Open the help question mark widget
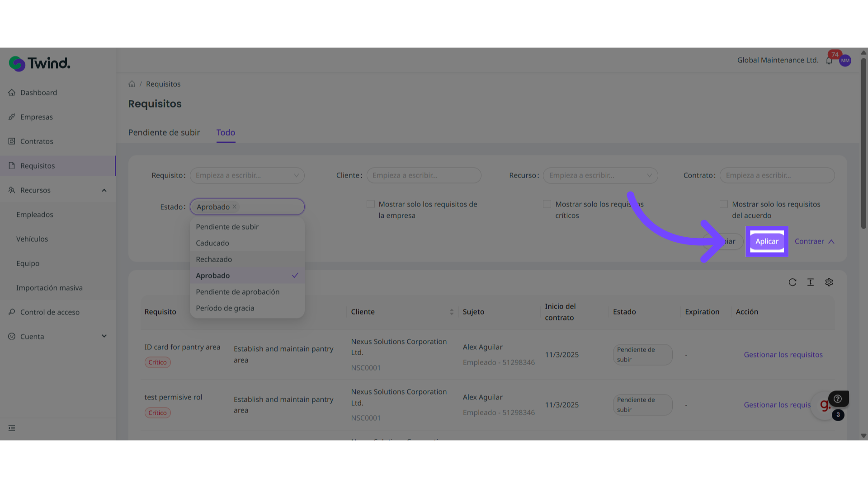The width and height of the screenshot is (868, 488). point(838,399)
